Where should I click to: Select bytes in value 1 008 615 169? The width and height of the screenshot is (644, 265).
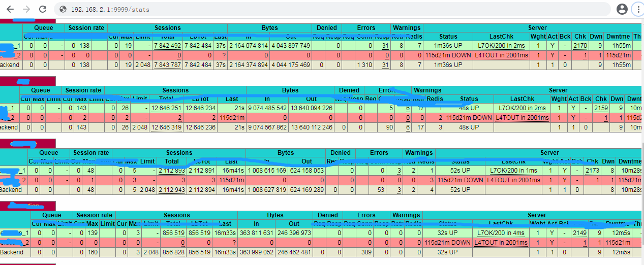tap(267, 171)
